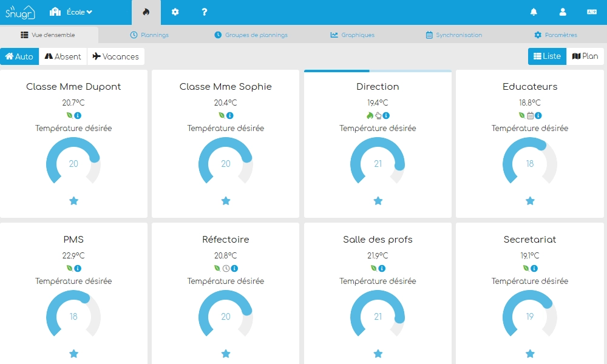Toggle favorite star for Classe Mme Dupont
607x364 pixels.
73,201
